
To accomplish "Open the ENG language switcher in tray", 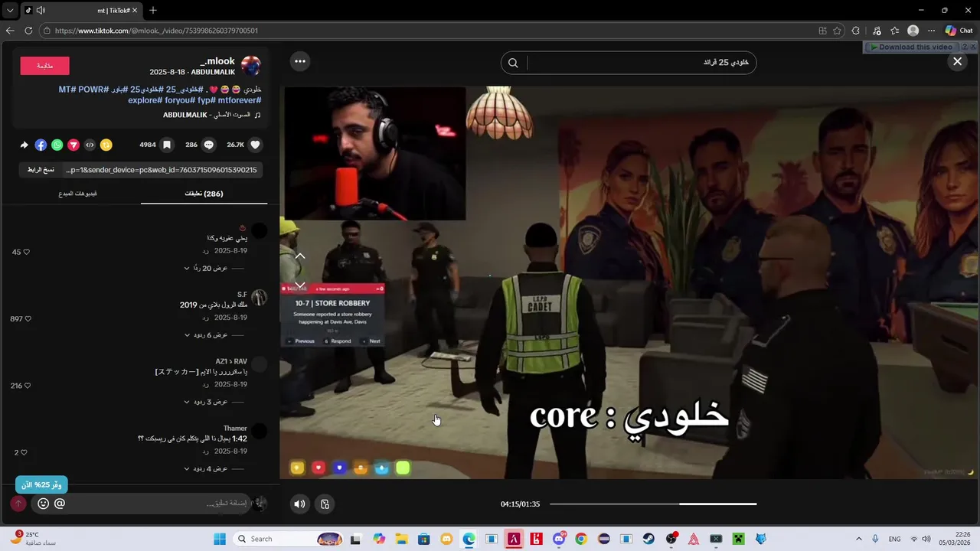I will coord(894,539).
